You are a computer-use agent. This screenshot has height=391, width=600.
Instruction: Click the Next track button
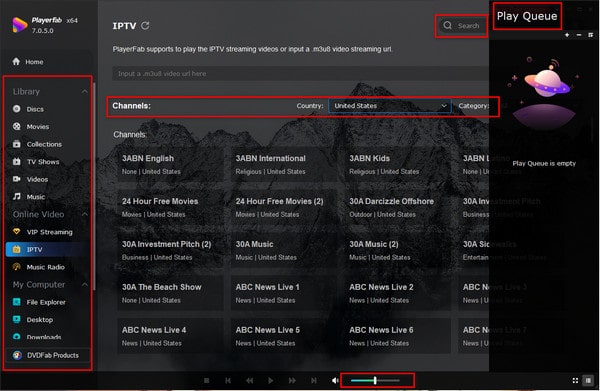[x=314, y=380]
